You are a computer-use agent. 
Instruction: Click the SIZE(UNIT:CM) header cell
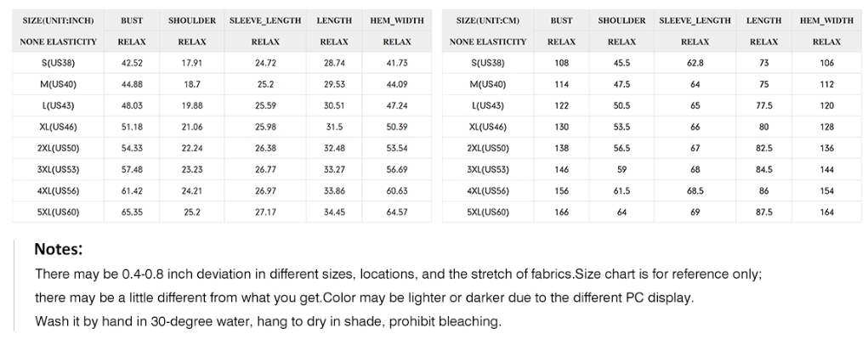pos(488,20)
